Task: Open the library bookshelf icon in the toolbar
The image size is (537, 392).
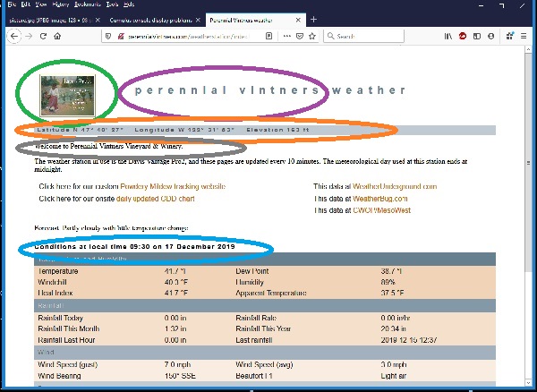Action: coord(448,36)
